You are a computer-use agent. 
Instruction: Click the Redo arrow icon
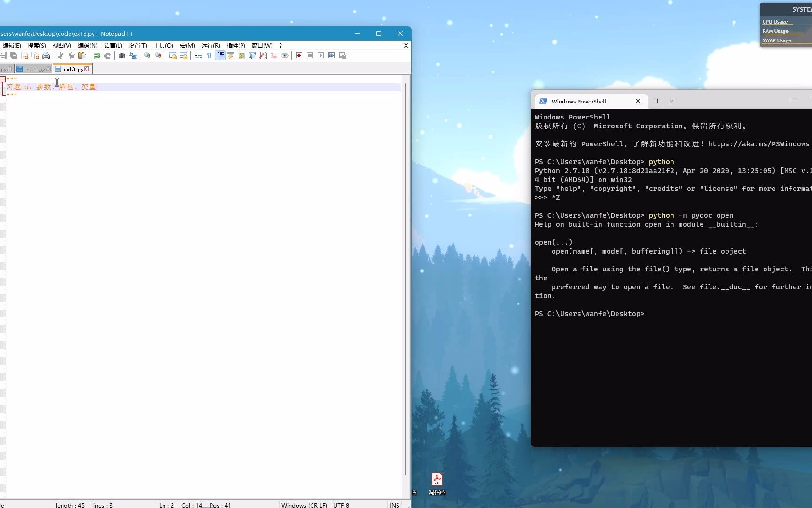108,56
